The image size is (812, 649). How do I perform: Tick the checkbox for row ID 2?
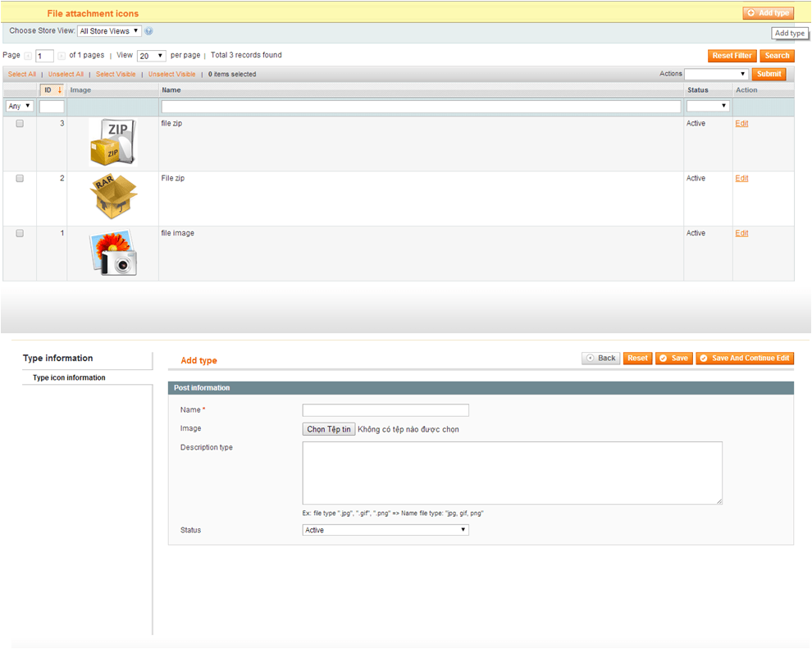tap(20, 178)
